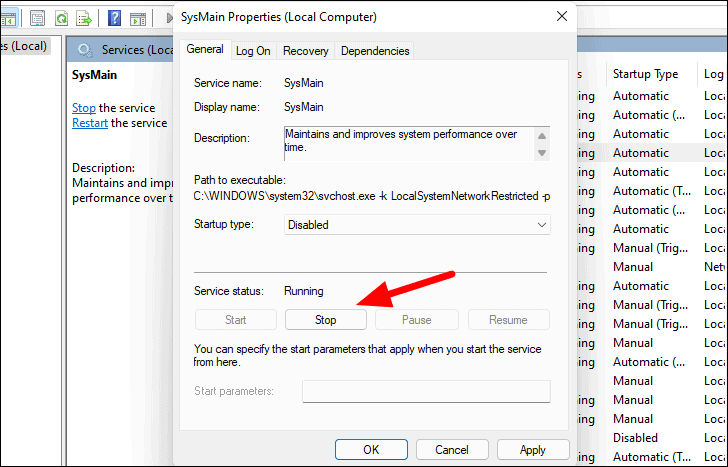The height and width of the screenshot is (467, 728).
Task: Open the Startup type dropdown
Action: click(417, 225)
